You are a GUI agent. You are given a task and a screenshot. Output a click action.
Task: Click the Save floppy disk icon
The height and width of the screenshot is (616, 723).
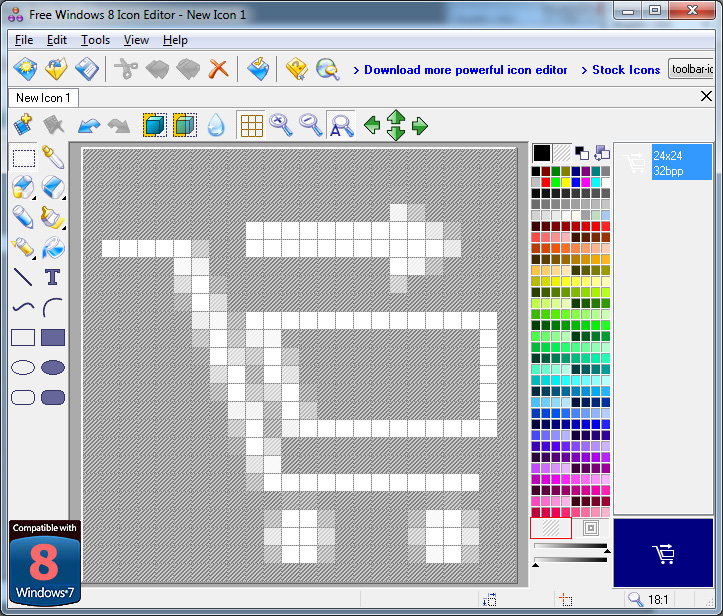(x=87, y=69)
